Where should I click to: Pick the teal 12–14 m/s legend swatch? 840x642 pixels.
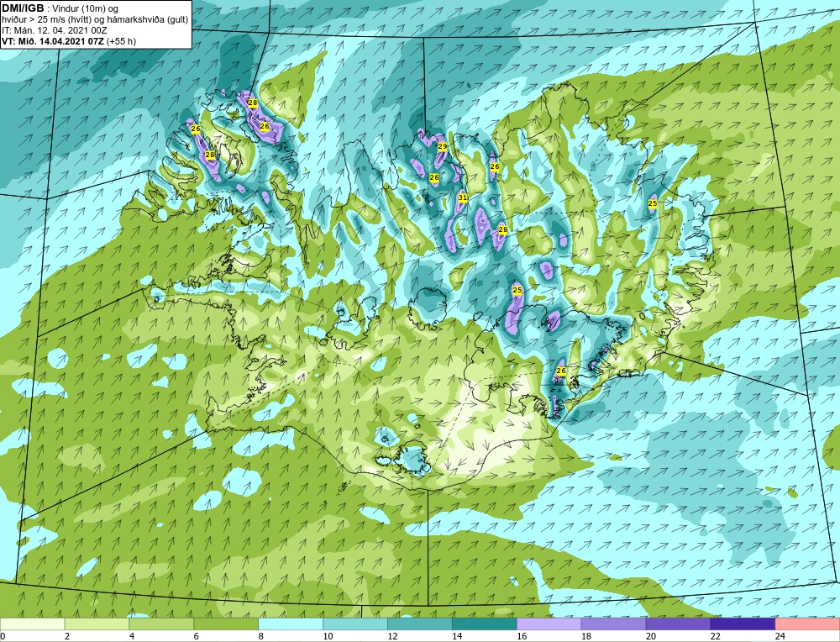click(419, 624)
